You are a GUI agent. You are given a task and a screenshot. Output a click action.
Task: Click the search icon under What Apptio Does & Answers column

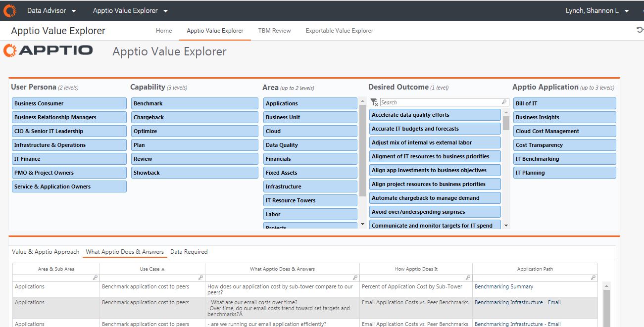tap(355, 278)
